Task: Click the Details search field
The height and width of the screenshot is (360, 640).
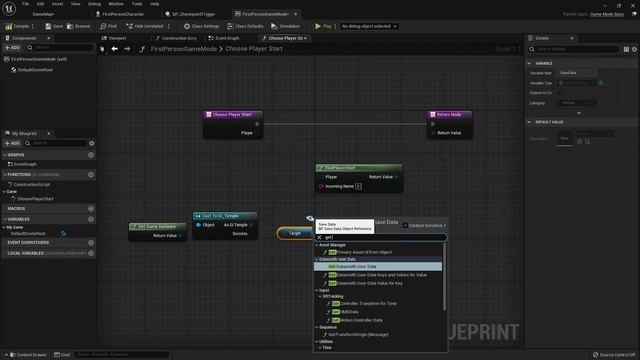Action: pos(574,49)
